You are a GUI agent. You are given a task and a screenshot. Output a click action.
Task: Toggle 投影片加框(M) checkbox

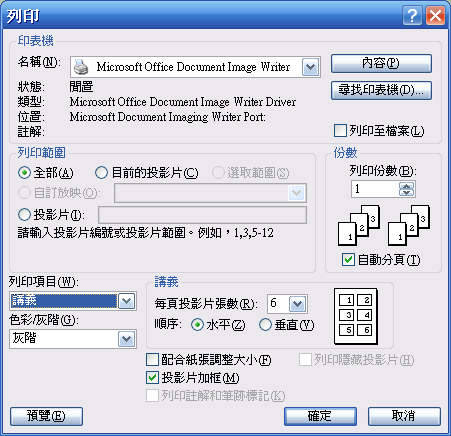click(152, 378)
